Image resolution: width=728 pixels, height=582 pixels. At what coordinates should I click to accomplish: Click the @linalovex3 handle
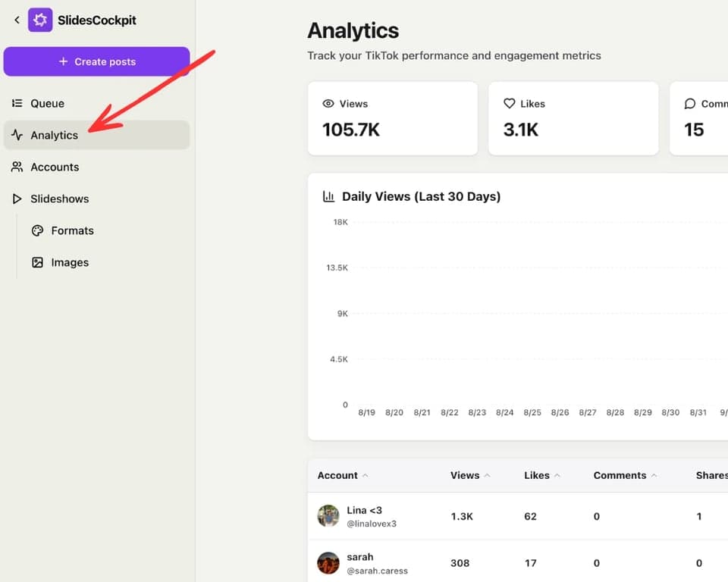point(372,524)
